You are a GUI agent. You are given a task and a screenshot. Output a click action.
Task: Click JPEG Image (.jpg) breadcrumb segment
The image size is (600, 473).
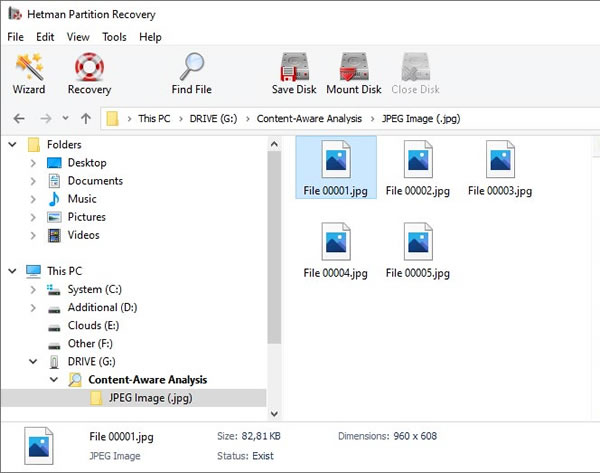click(x=421, y=119)
